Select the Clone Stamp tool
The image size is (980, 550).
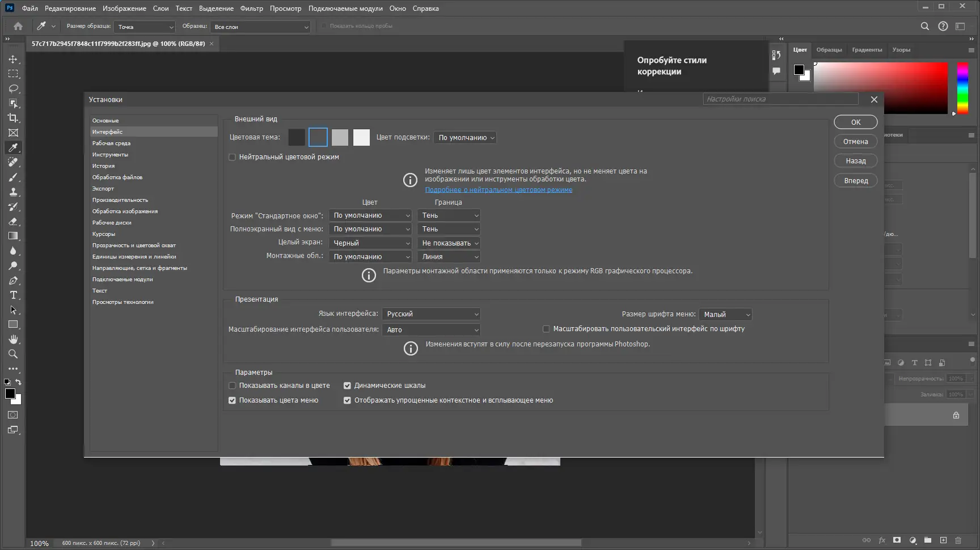(13, 192)
